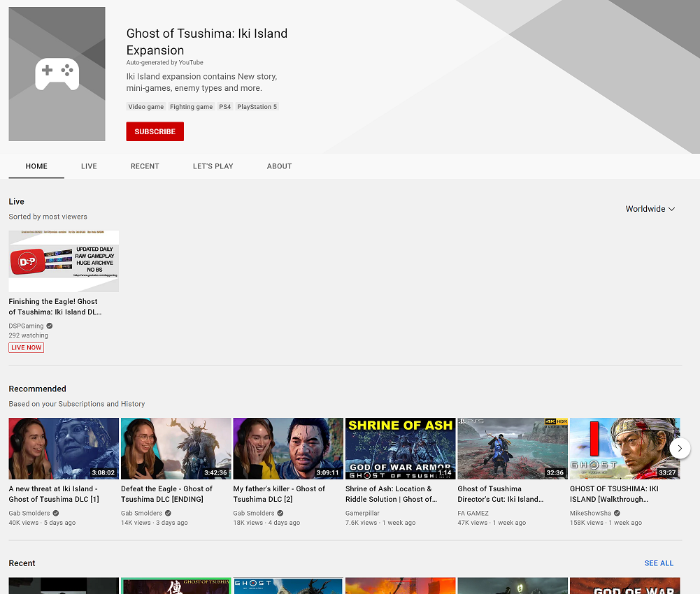Click the Fighting game tag

click(191, 107)
